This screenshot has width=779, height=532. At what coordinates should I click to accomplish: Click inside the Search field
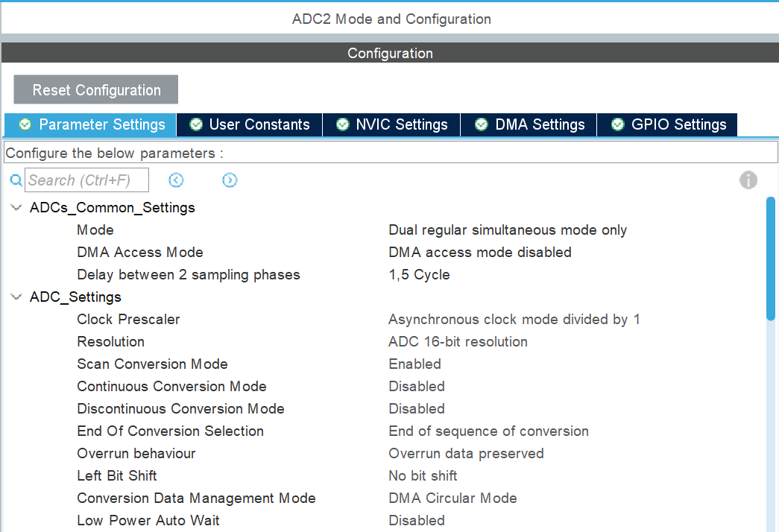pos(86,180)
